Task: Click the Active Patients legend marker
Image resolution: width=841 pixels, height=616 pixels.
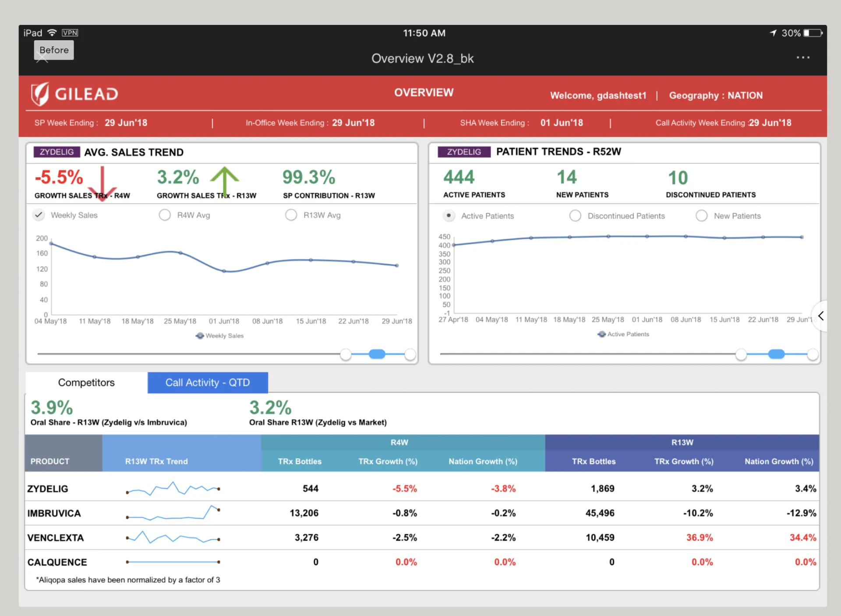Action: (x=602, y=334)
